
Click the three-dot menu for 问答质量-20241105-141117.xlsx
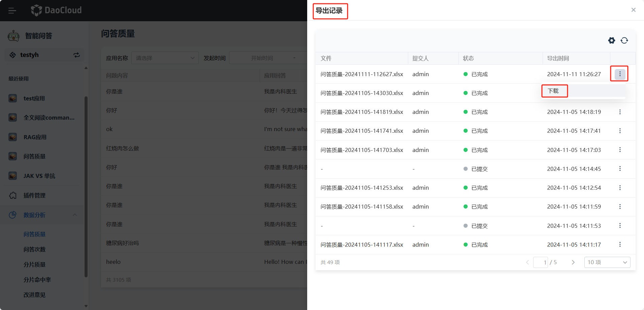(620, 245)
